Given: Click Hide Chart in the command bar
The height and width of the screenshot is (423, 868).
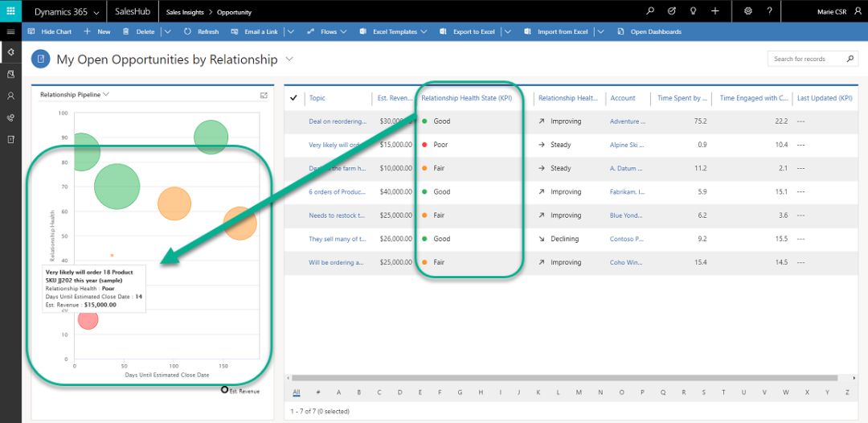Looking at the screenshot, I should [50, 31].
